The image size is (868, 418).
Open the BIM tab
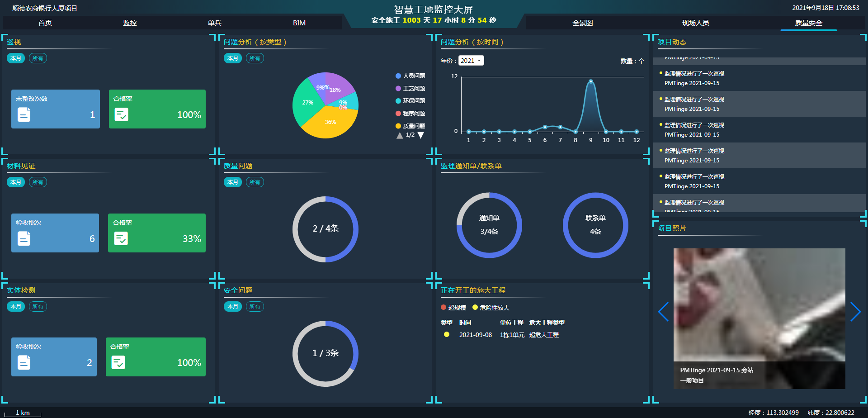[299, 23]
